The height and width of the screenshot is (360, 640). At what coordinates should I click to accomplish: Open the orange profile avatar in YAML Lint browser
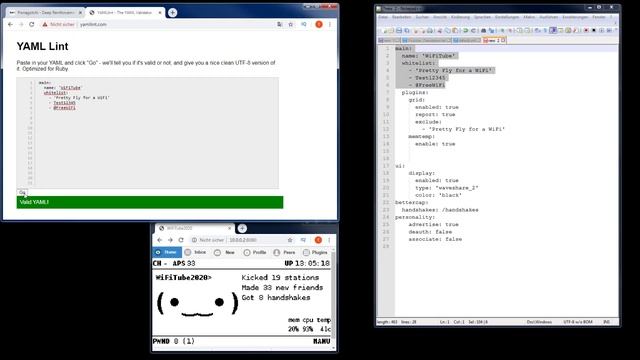319,24
